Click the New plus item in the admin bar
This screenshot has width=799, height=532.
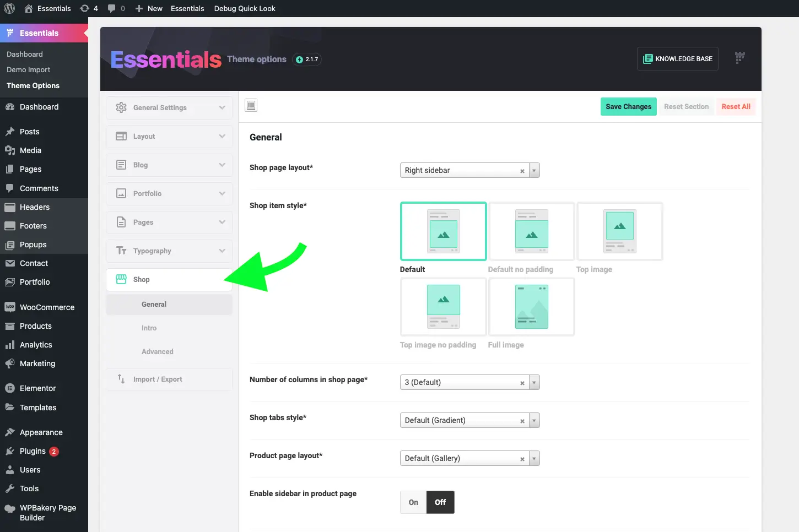click(x=149, y=8)
